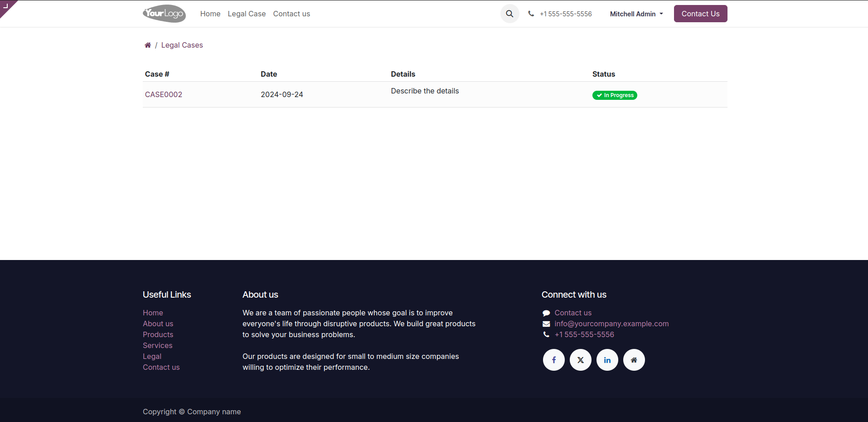Open the footer Services link

tap(157, 345)
